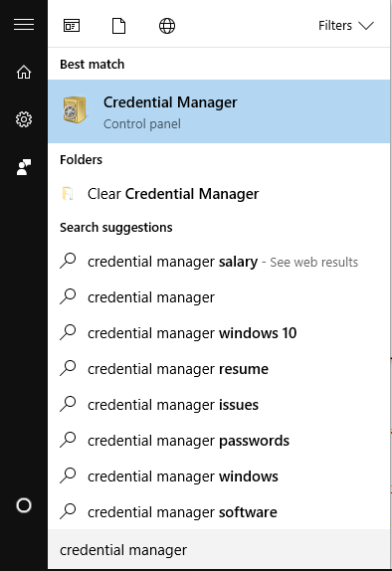392x571 pixels.
Task: Click the Cortana circle icon
Action: [24, 505]
